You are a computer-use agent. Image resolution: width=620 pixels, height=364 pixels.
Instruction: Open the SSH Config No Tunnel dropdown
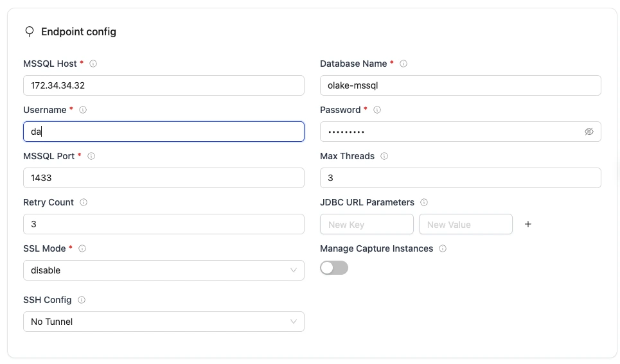164,322
